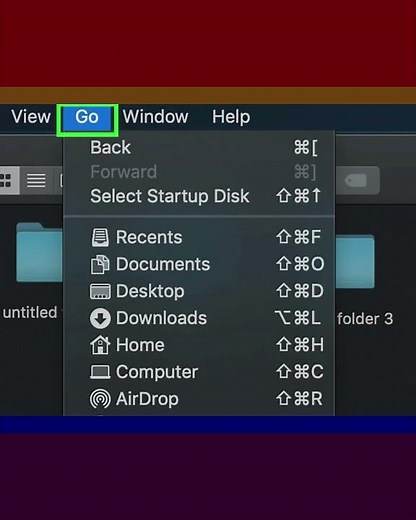This screenshot has height=520, width=416.
Task: Click the 'Documents' menu label
Action: pyautogui.click(x=163, y=264)
